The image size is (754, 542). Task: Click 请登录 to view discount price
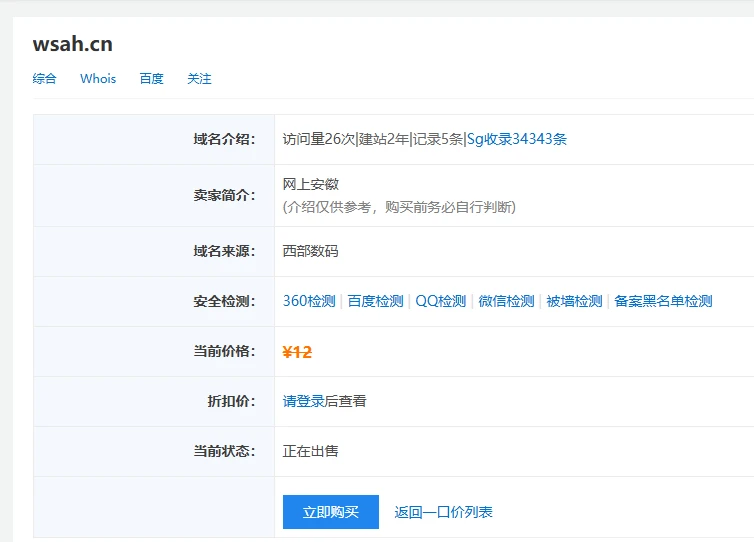[304, 401]
